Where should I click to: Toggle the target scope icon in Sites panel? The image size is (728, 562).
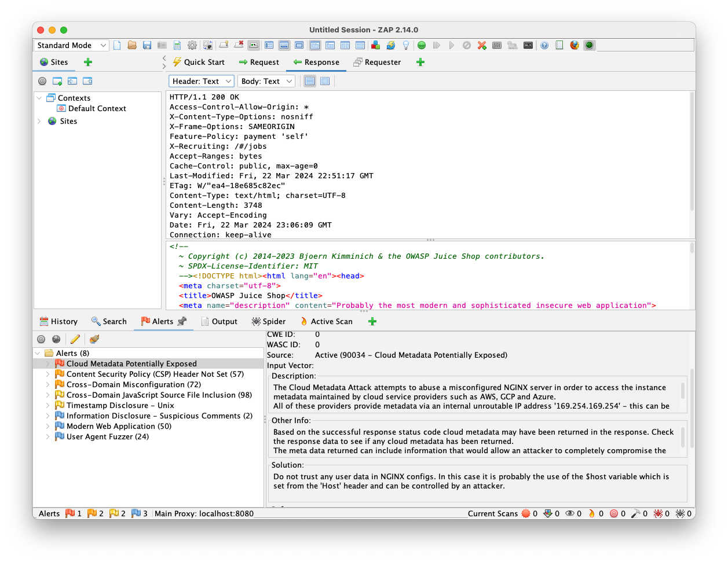click(42, 81)
